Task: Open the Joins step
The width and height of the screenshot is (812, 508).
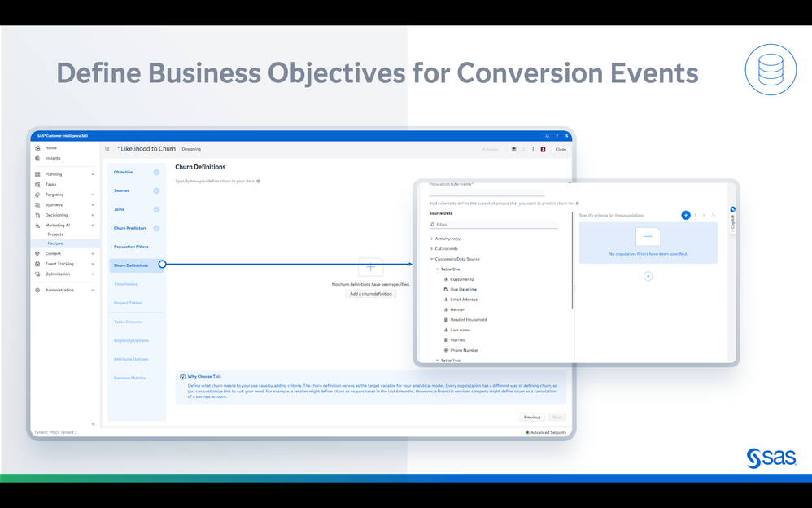Action: point(136,209)
